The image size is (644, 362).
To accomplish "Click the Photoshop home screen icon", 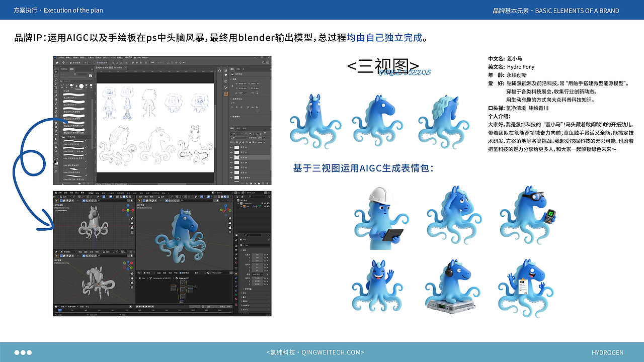I will click(57, 62).
